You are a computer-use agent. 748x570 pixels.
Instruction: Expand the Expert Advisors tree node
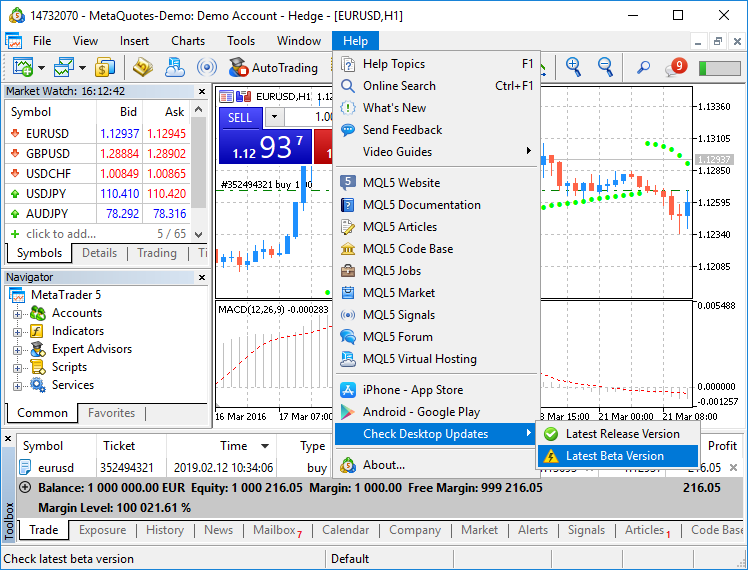[x=17, y=351]
